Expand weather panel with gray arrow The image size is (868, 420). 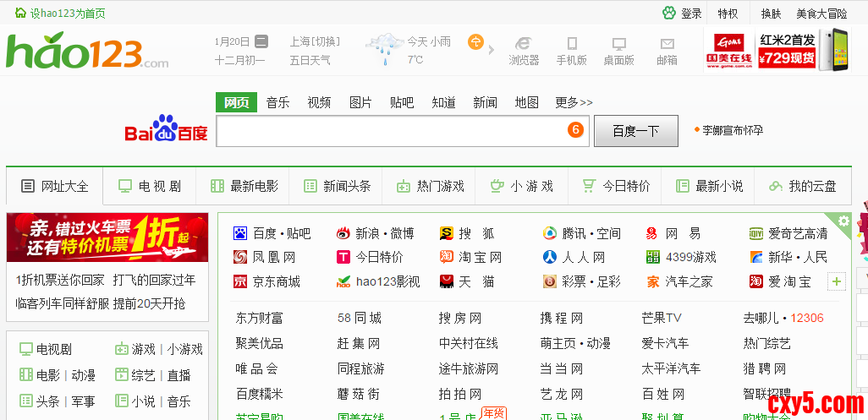tap(491, 51)
